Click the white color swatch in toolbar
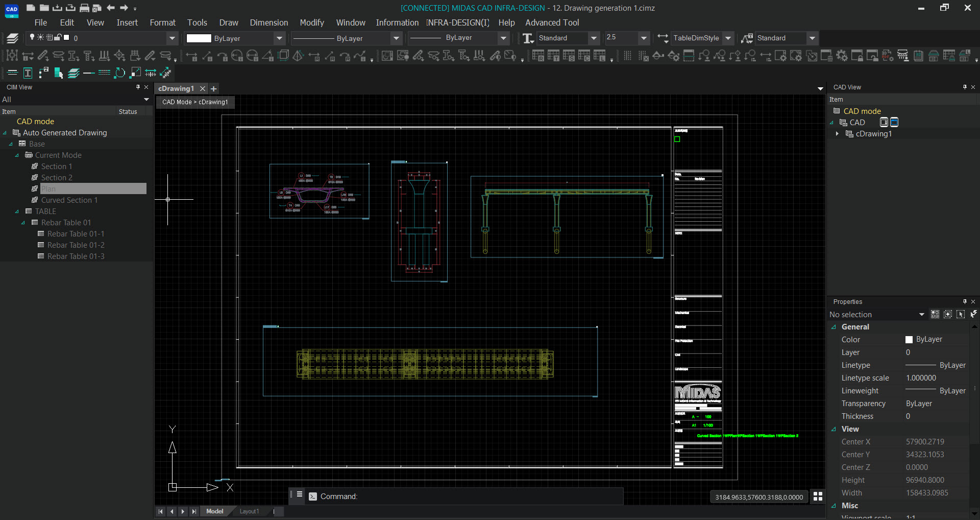The image size is (980, 520). [x=199, y=38]
